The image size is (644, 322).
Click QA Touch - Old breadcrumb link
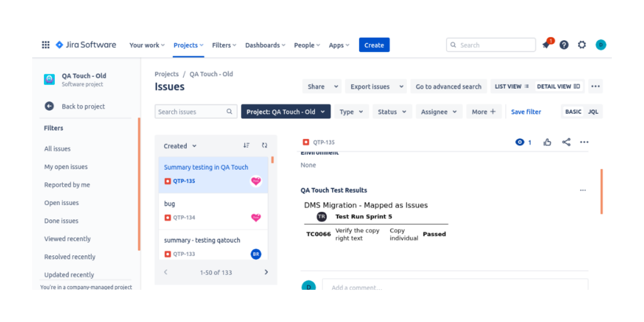tap(211, 74)
